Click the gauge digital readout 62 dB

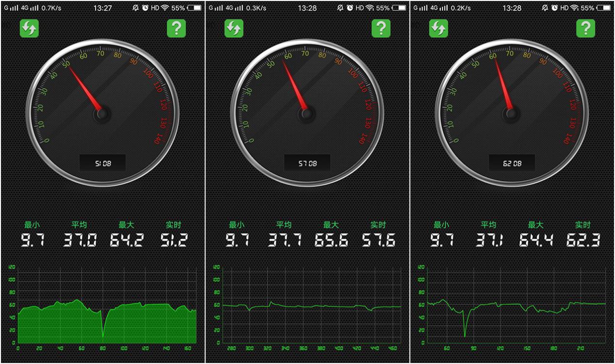[512, 164]
